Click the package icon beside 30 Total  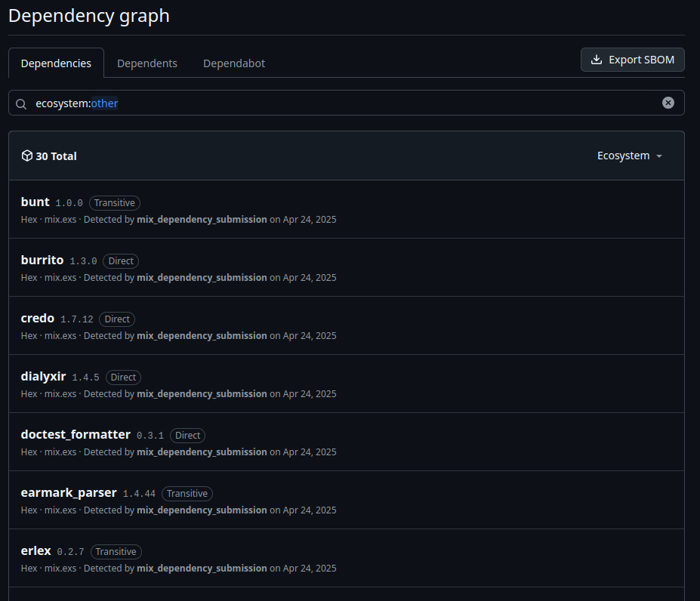(26, 156)
